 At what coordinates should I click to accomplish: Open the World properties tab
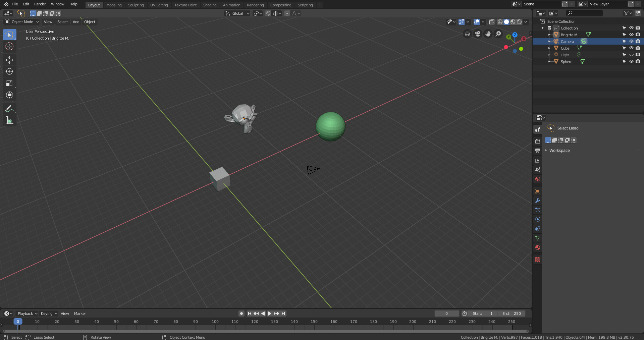click(538, 179)
